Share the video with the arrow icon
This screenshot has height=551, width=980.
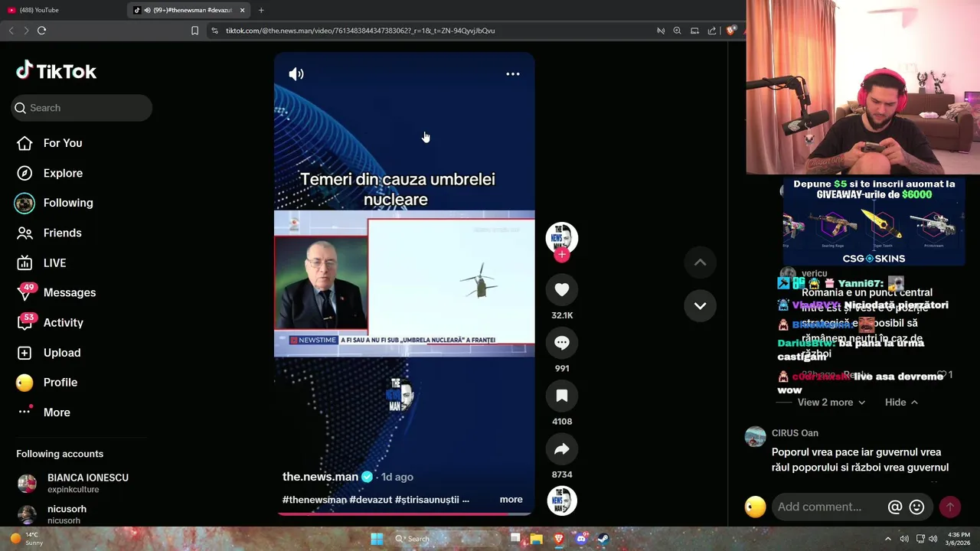562,449
